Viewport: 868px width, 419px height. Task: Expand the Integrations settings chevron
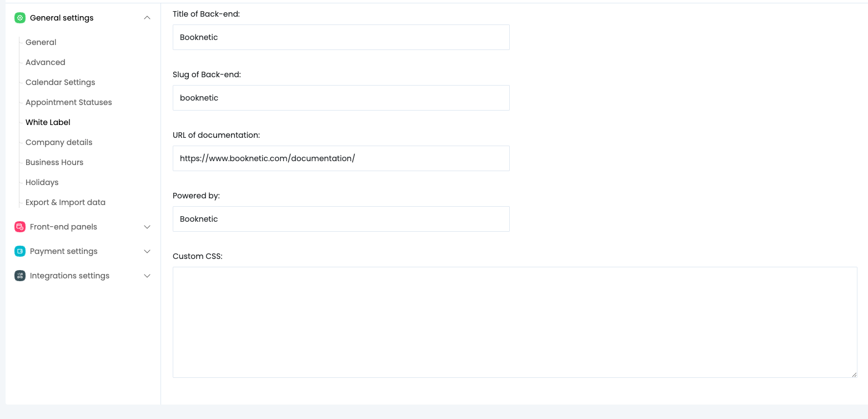point(147,276)
